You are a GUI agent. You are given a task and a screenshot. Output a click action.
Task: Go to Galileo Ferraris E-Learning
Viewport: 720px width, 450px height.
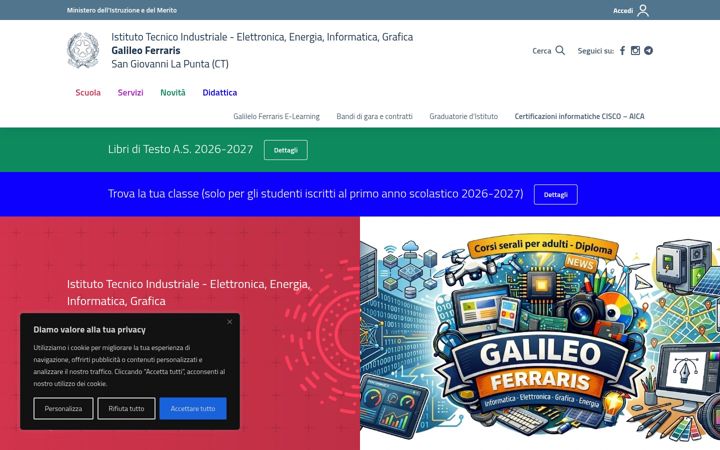[x=276, y=116]
